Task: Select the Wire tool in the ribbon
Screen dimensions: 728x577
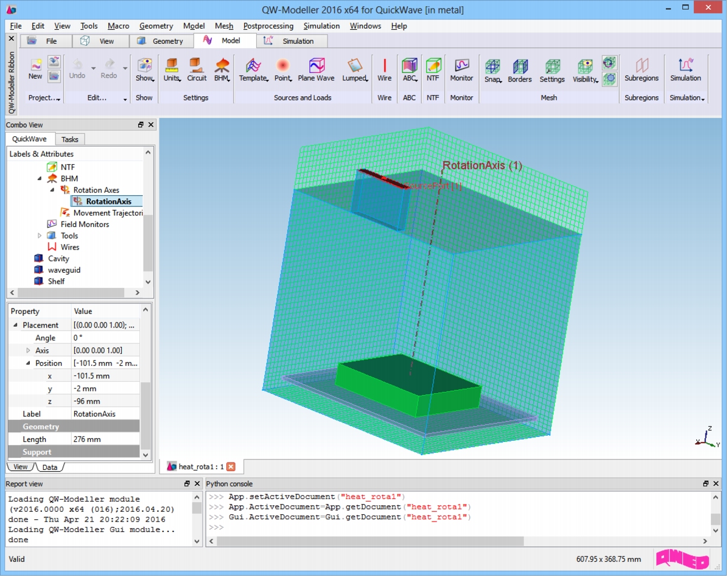Action: pyautogui.click(x=385, y=69)
